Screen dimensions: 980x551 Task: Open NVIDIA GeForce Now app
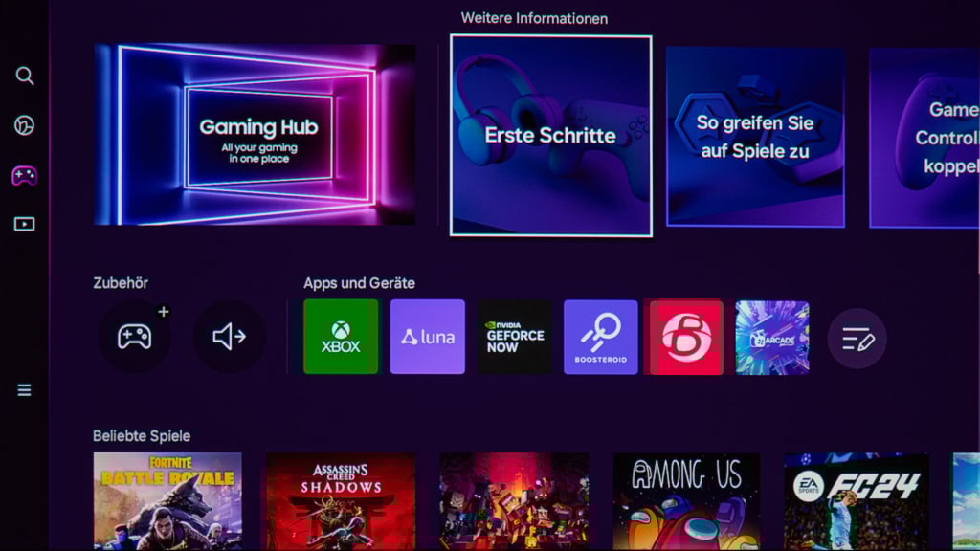tap(515, 337)
